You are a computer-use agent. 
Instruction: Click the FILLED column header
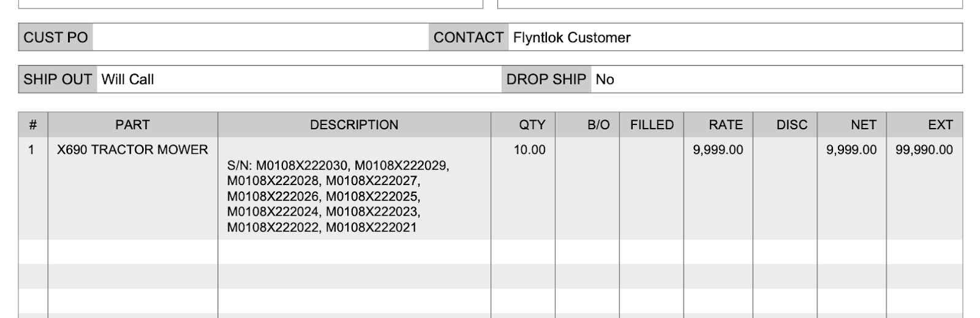tap(652, 125)
